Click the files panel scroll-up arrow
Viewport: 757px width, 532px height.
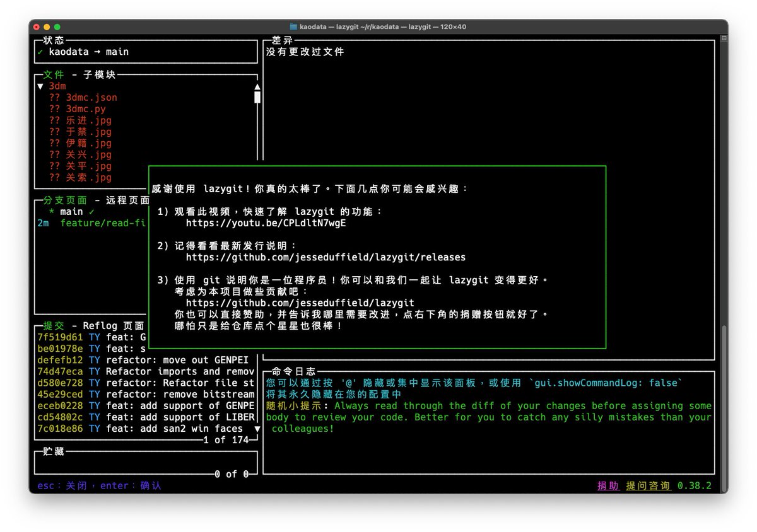[257, 86]
